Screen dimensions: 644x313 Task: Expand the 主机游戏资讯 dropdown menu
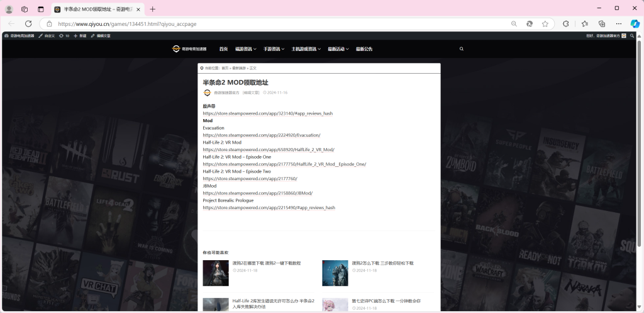(306, 49)
